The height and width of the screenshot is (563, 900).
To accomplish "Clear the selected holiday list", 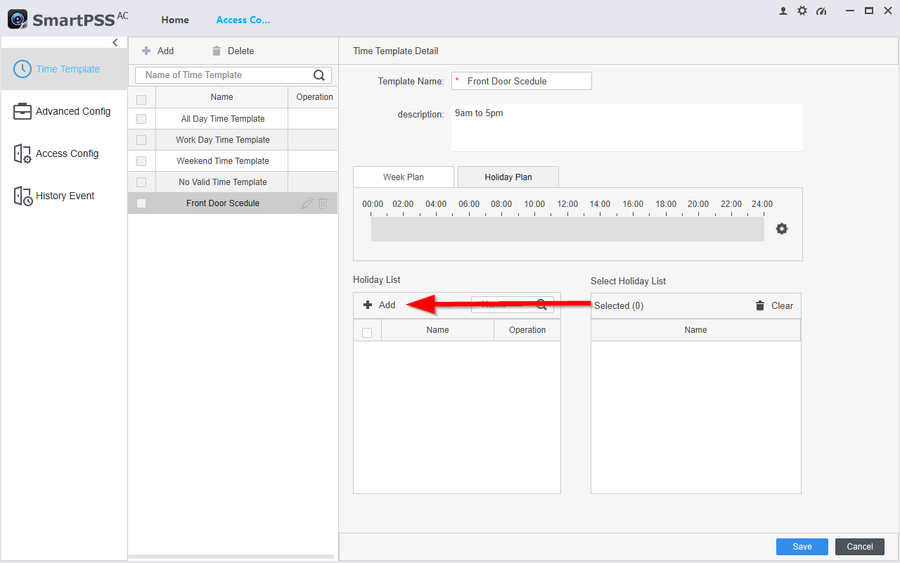I will coord(774,305).
